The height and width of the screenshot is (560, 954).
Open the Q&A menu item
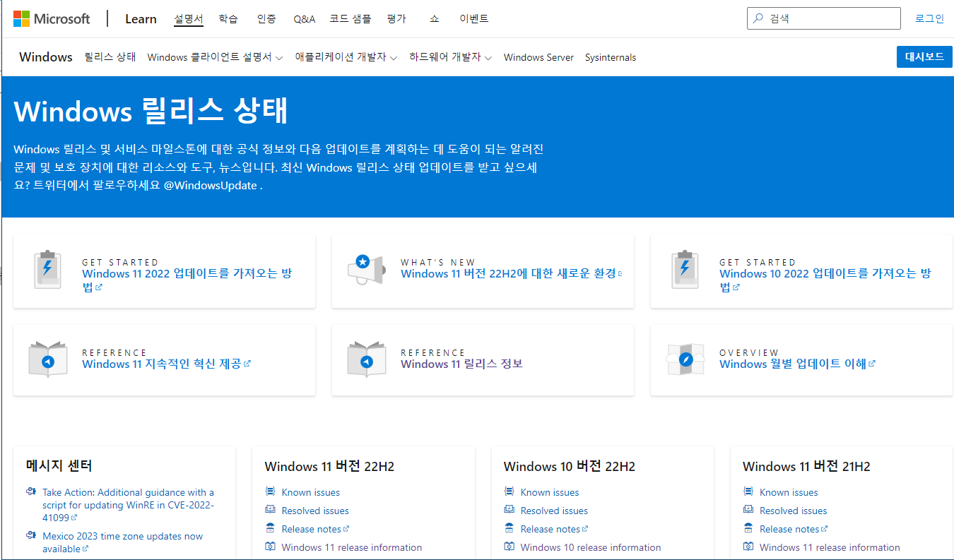305,19
